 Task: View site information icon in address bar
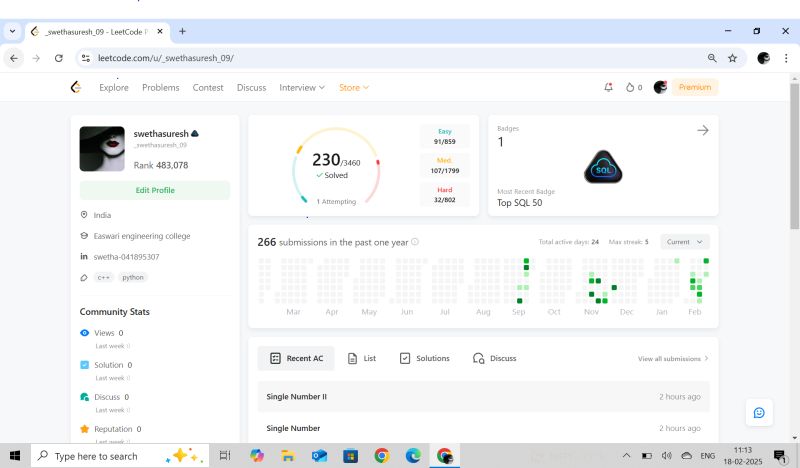(86, 58)
